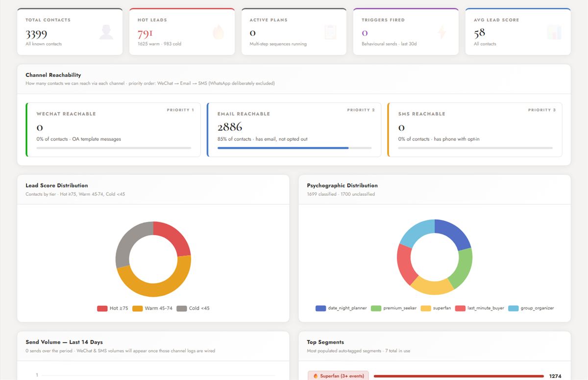Click the bar chart icon in Avg Lead Score
This screenshot has width=588, height=380.
tap(554, 32)
